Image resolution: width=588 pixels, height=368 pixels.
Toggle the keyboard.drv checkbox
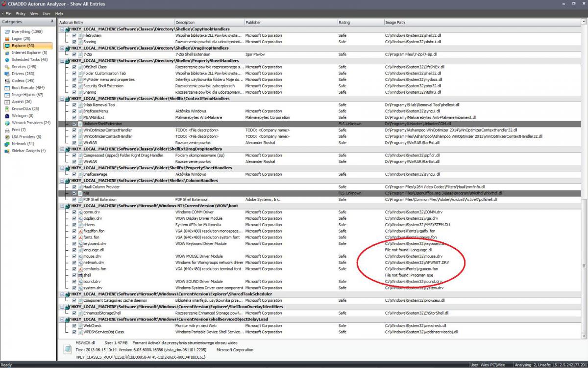click(74, 244)
